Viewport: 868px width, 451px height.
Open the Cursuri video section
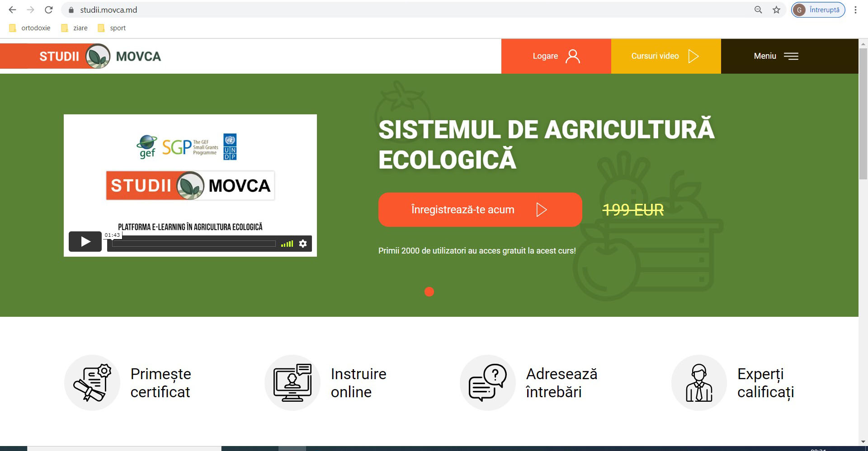click(655, 56)
